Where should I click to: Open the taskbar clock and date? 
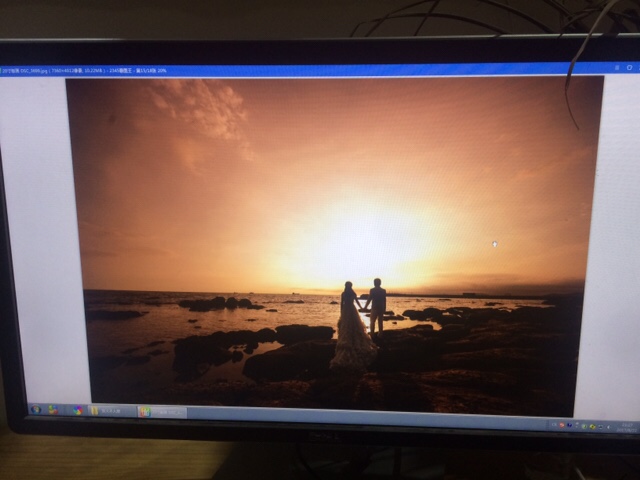click(627, 427)
